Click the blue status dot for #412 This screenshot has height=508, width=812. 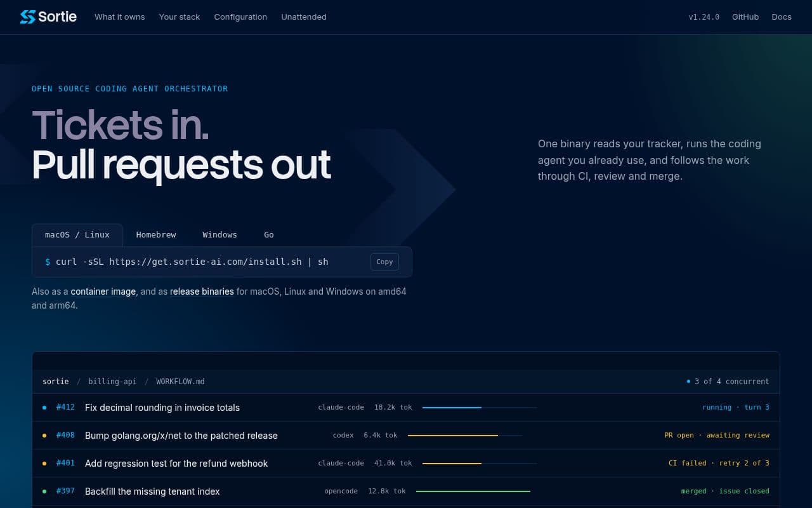[x=44, y=408]
